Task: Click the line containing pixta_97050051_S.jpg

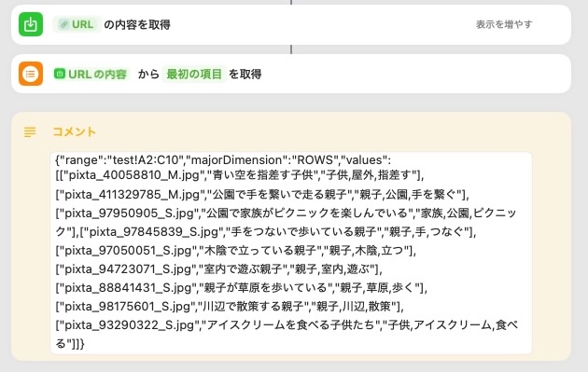Action: [235, 250]
